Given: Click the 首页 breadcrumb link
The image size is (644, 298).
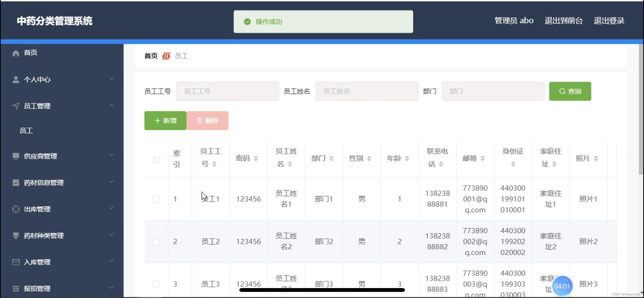Looking at the screenshot, I should (151, 56).
